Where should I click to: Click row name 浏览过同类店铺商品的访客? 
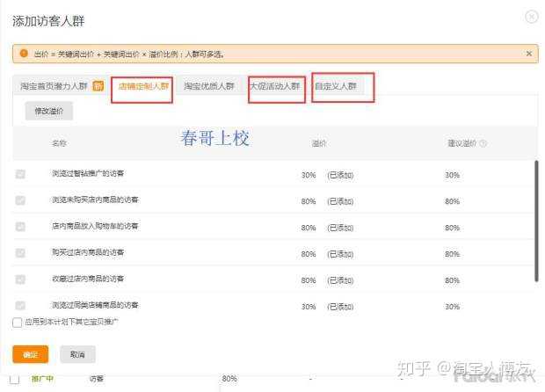(x=95, y=305)
